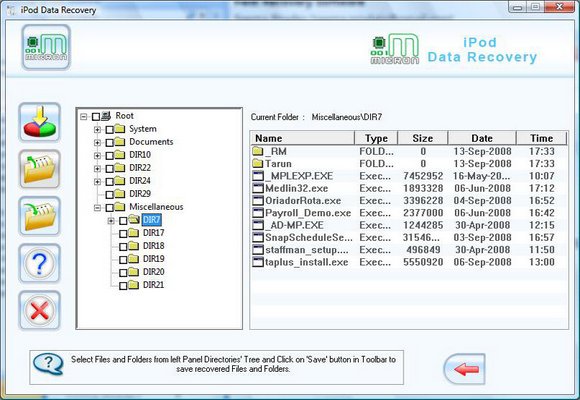Click the speech bubble help hint icon
The image size is (580, 400).
point(48,364)
